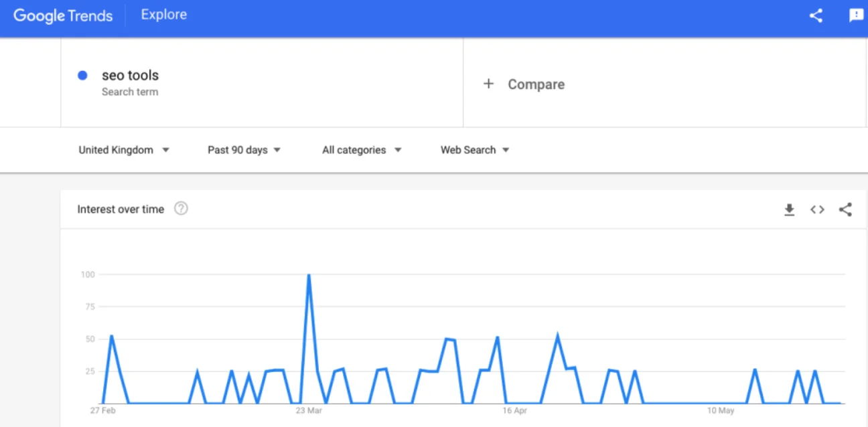Screen dimensions: 868x427
Task: Open the United Kingdom region selector
Action: pyautogui.click(x=125, y=150)
